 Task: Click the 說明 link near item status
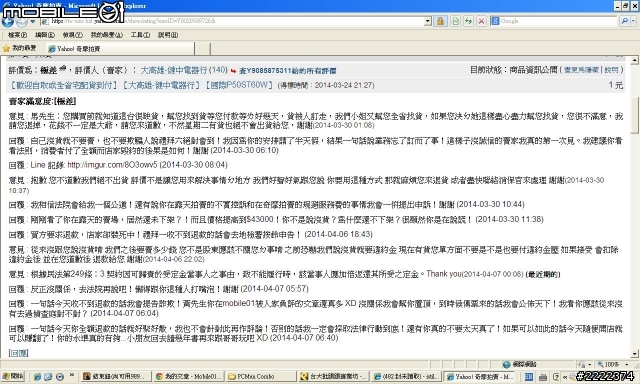coord(611,70)
